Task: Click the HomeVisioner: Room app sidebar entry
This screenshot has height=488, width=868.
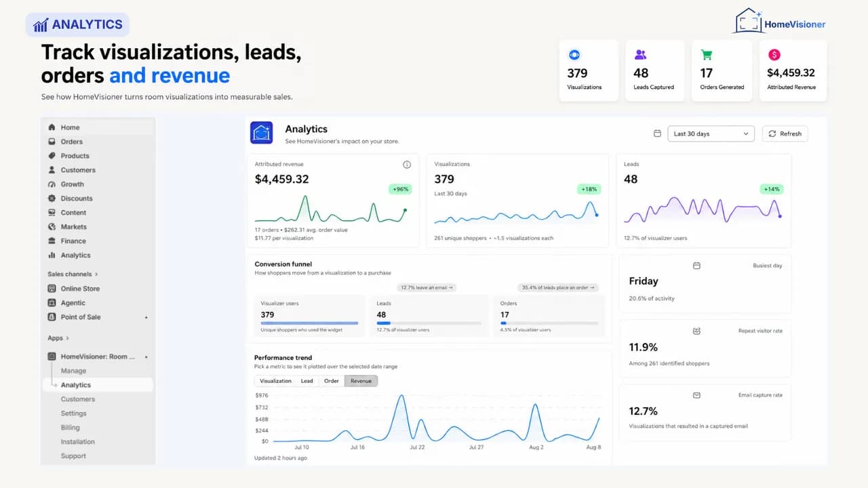Action: (98, 357)
